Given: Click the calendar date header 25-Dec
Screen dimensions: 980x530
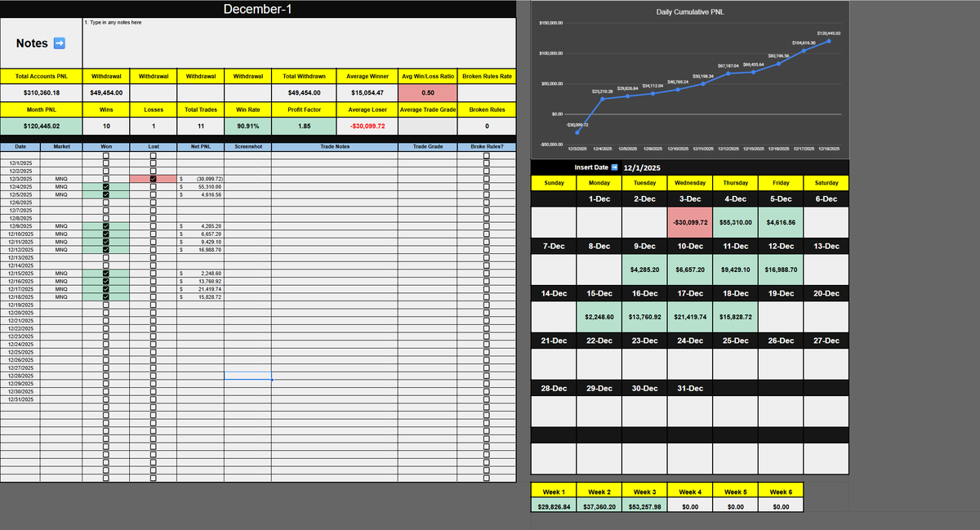Looking at the screenshot, I should [x=735, y=340].
